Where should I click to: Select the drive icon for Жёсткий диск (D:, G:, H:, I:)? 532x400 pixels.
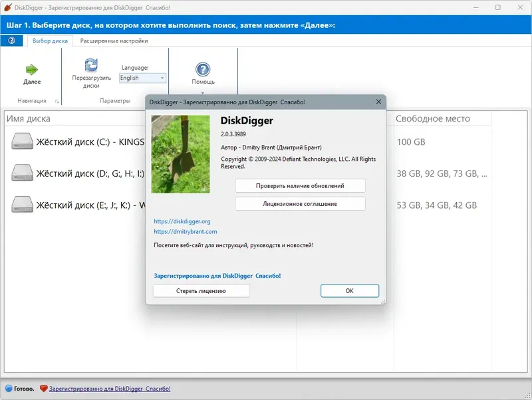(22, 173)
